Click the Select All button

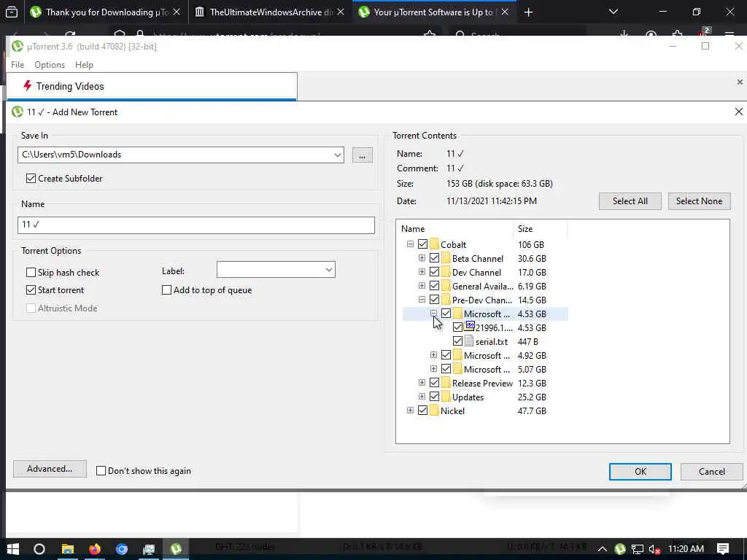(x=630, y=201)
